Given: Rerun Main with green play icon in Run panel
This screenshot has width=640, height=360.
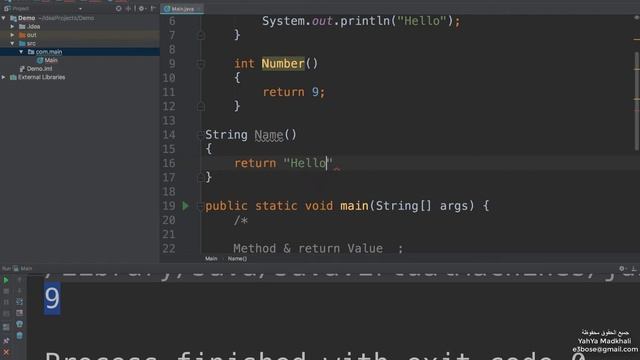Looking at the screenshot, I should click(6, 280).
